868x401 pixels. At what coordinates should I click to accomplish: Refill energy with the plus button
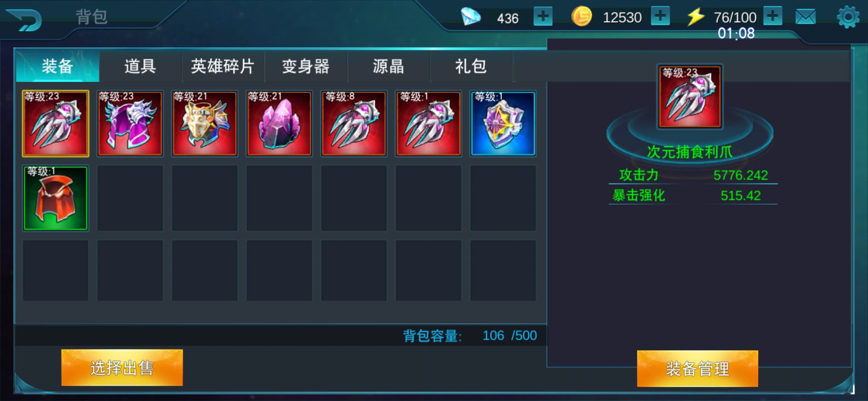pos(773,16)
